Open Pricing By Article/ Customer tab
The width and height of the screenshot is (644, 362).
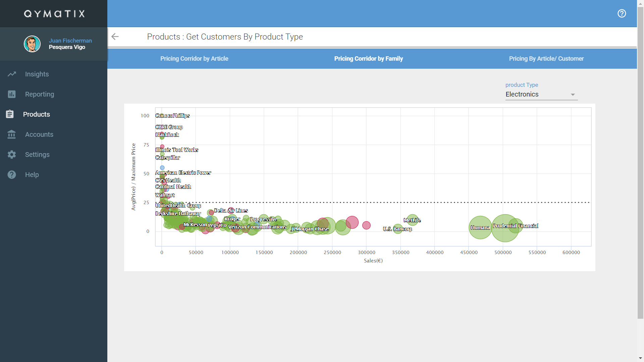[x=546, y=59]
